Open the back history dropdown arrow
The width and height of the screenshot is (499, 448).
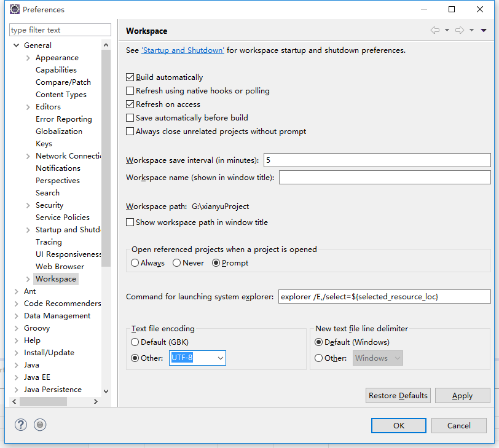447,30
